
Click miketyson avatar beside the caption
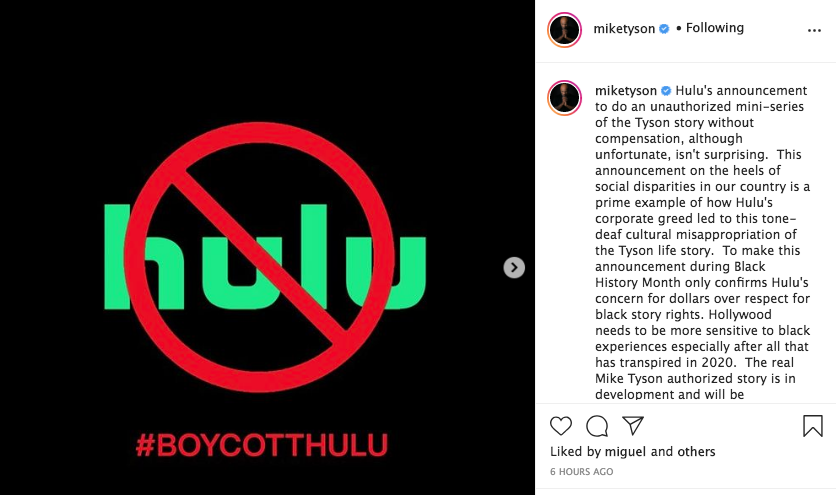click(x=565, y=98)
